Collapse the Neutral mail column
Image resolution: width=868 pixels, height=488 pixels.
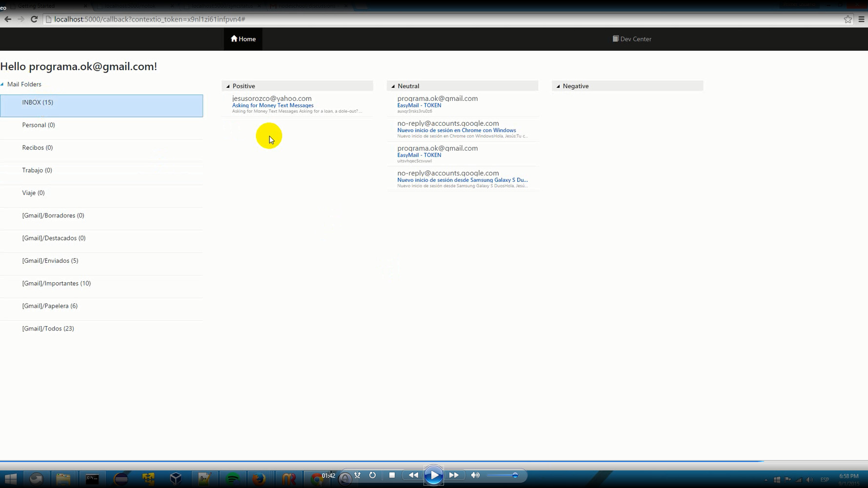[393, 86]
